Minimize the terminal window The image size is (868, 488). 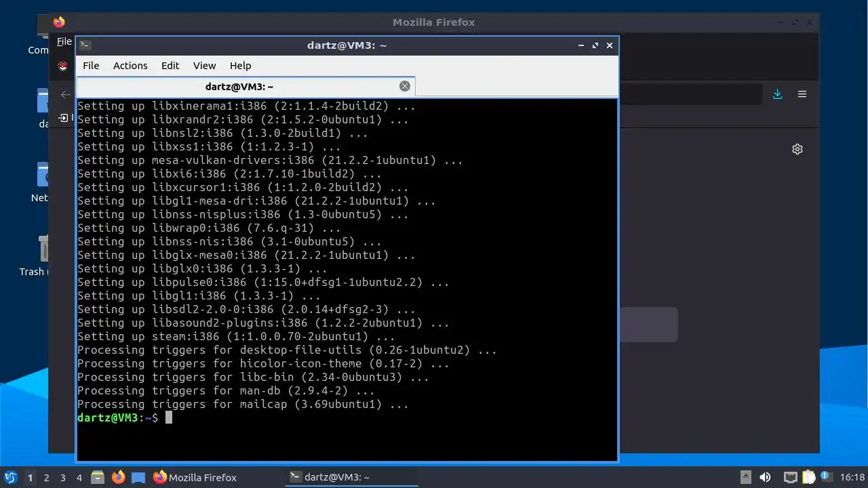(x=581, y=45)
